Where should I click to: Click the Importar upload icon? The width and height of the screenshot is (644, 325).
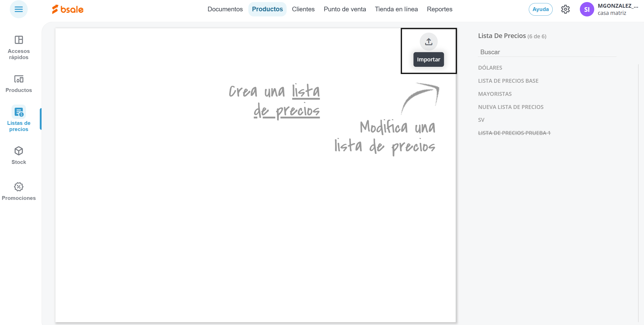[428, 42]
